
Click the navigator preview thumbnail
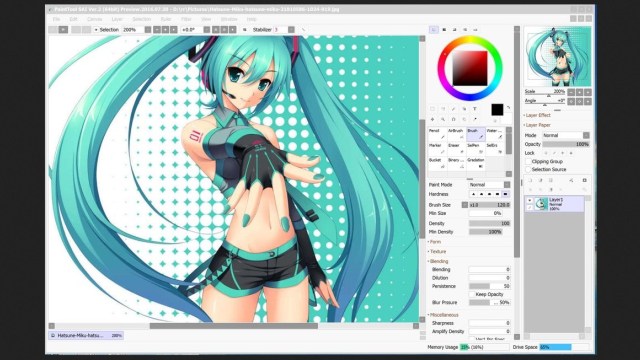click(x=558, y=56)
